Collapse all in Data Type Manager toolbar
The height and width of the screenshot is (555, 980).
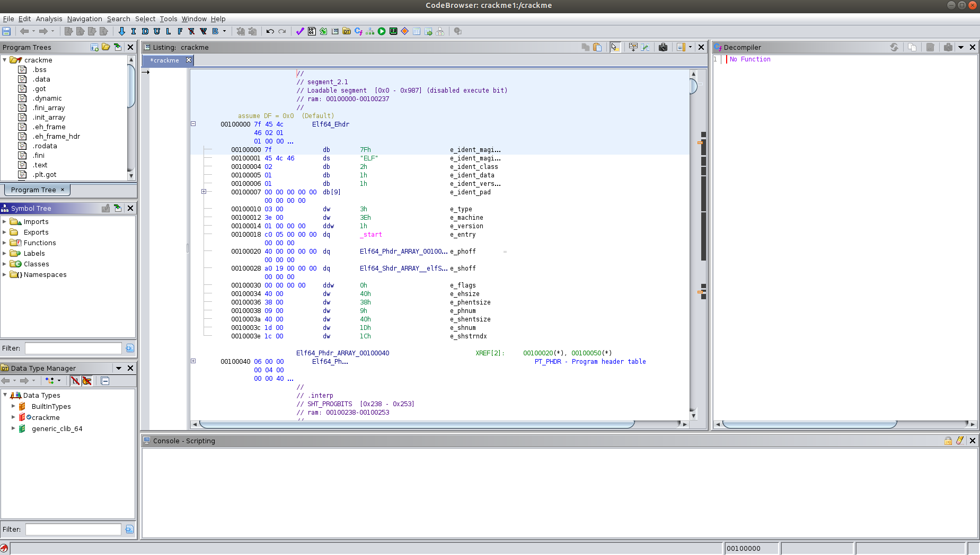(x=105, y=381)
